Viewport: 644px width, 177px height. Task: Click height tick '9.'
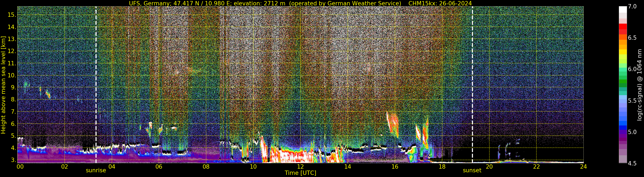[13, 87]
